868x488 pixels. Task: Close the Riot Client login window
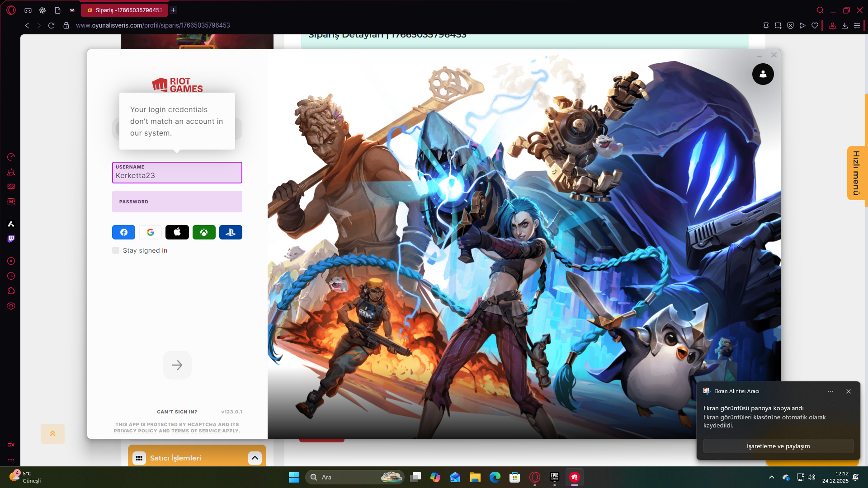774,55
